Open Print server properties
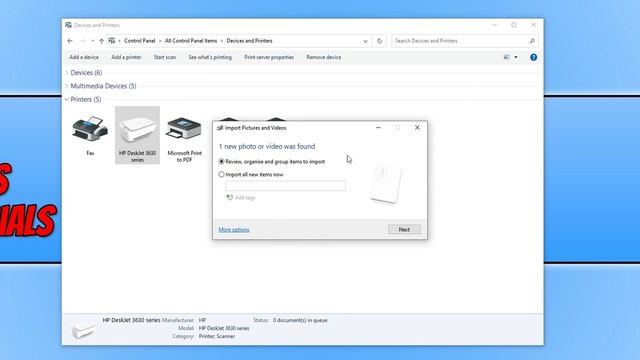This screenshot has height=360, width=640. [x=269, y=57]
